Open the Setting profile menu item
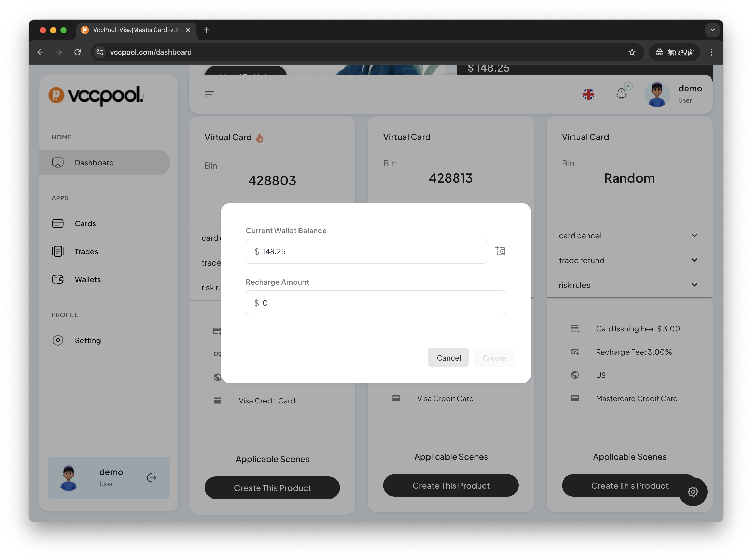 coord(87,340)
